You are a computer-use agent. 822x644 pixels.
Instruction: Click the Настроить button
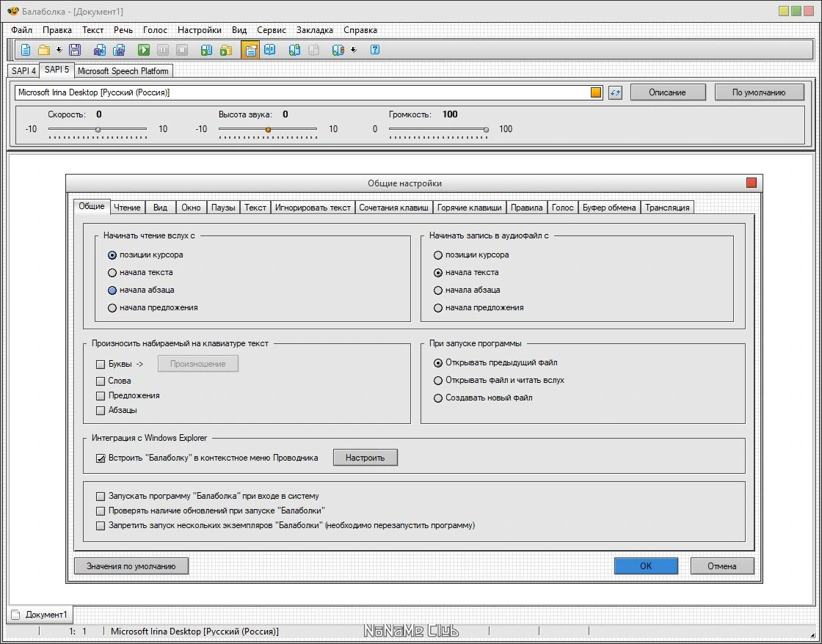click(365, 458)
